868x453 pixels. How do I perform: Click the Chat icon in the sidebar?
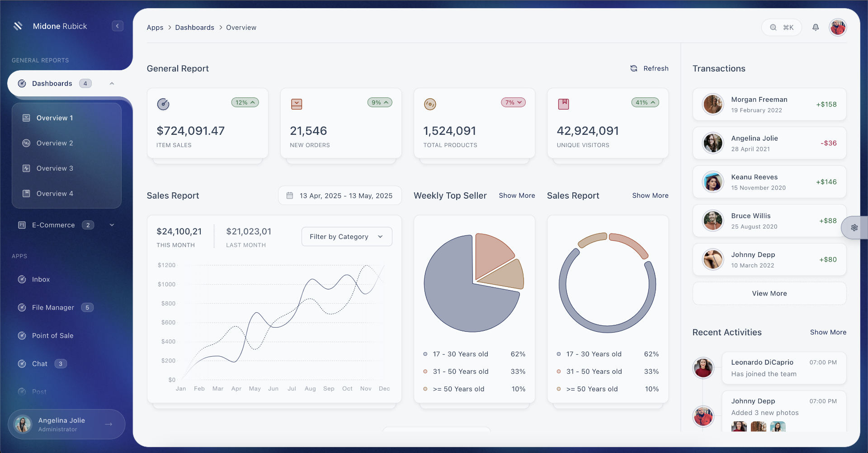(x=22, y=363)
